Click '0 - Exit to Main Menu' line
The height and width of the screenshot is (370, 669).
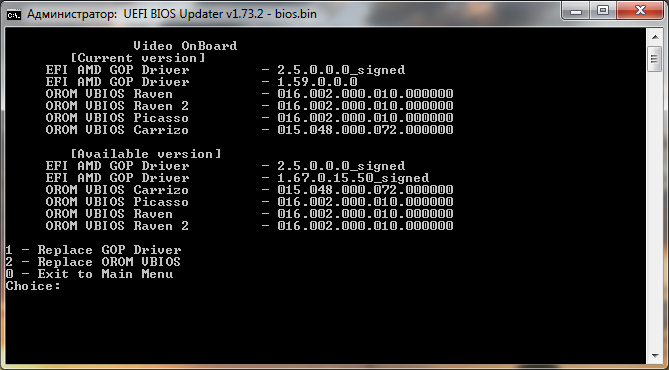click(90, 274)
